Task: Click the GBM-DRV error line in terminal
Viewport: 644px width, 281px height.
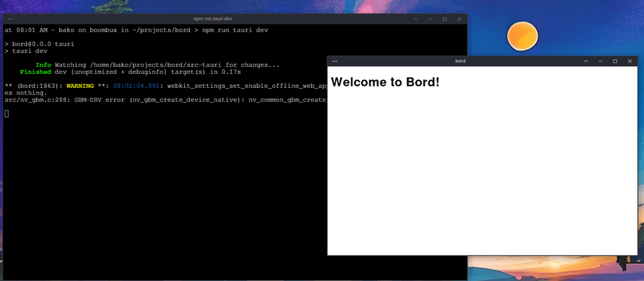Action: (166, 100)
